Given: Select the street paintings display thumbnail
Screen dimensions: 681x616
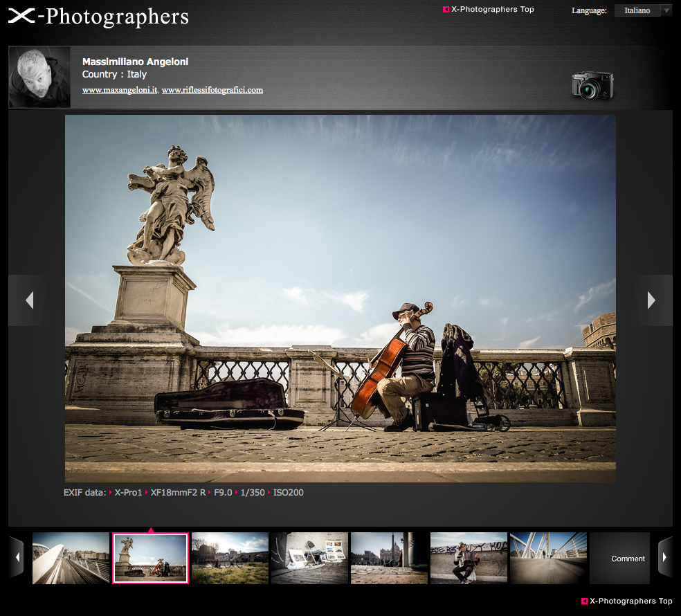Looking at the screenshot, I should (309, 558).
